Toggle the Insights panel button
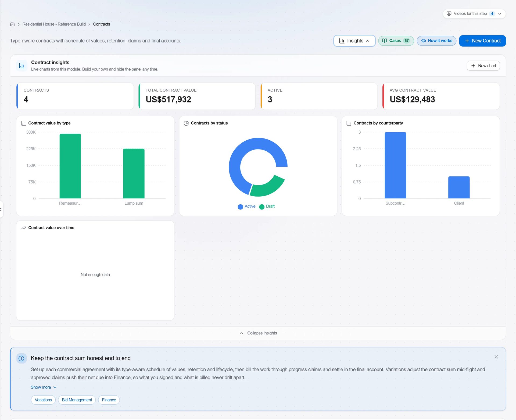 [354, 41]
